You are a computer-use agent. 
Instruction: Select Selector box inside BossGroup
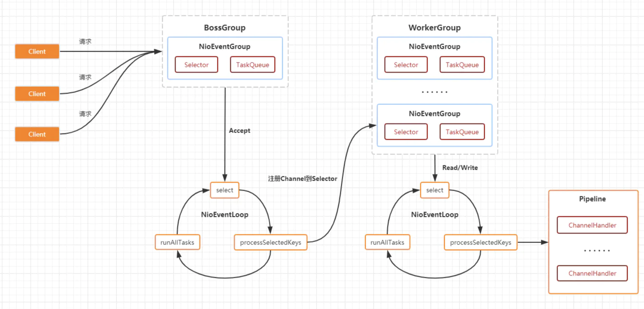click(196, 65)
